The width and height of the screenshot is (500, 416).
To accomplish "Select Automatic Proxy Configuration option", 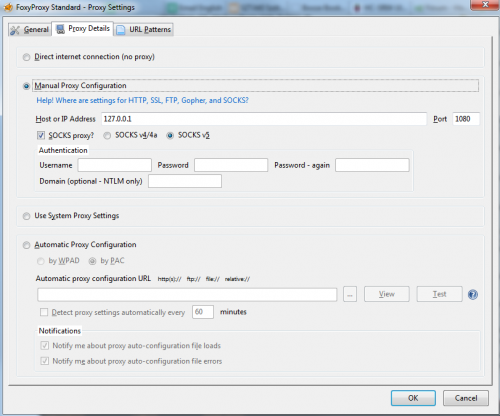I will pos(26,245).
